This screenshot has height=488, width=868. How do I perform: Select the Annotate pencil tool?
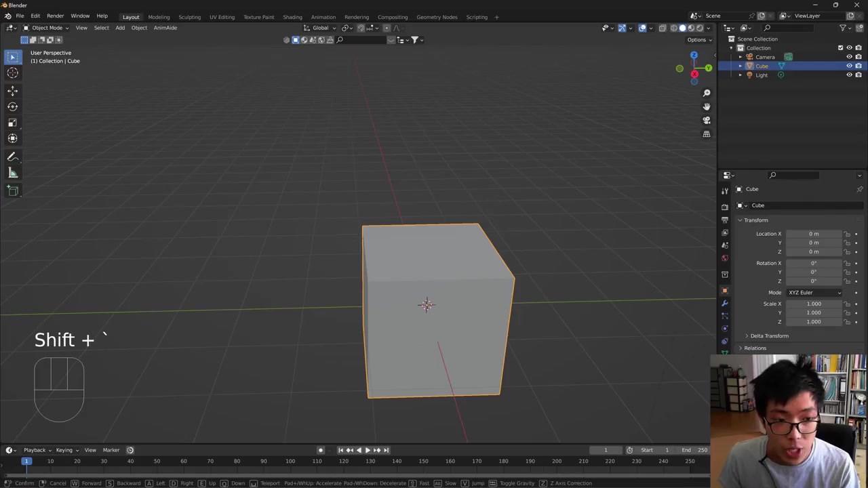point(12,157)
